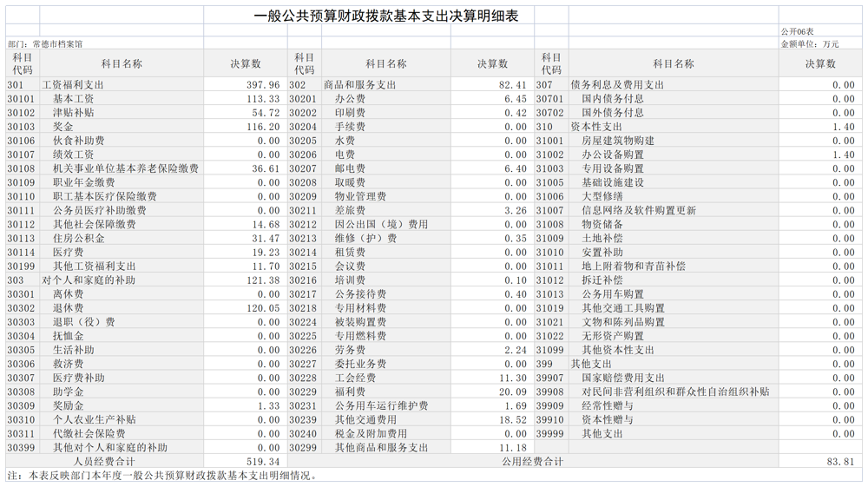Click the 公开06表 label
This screenshot has height=487, width=868.
(x=797, y=31)
